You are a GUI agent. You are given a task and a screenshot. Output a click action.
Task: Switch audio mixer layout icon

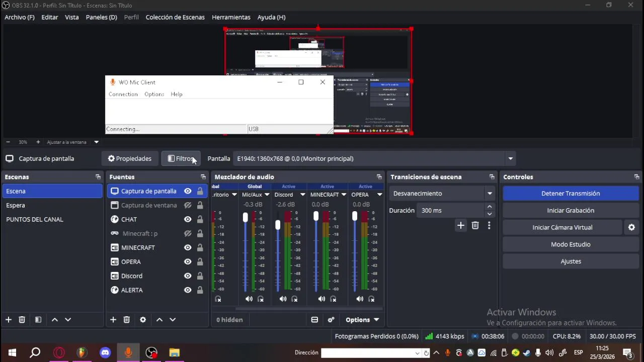314,320
